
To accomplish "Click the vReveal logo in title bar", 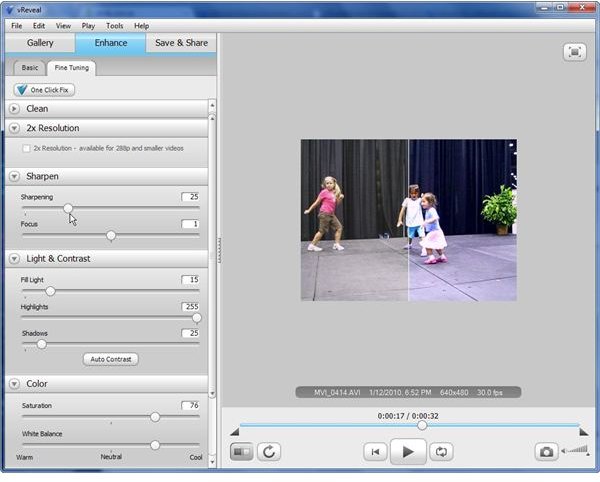I will [10, 10].
